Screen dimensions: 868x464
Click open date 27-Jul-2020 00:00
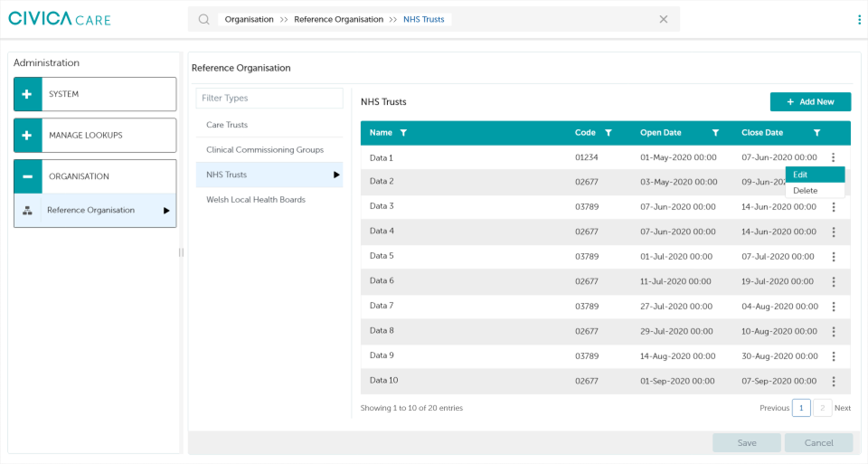(676, 307)
